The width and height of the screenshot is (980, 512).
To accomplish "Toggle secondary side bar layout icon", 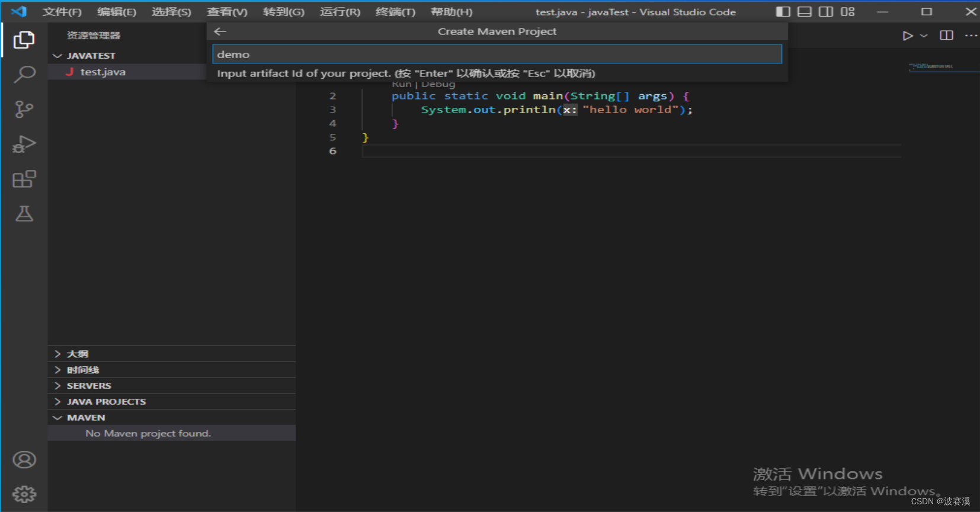I will (825, 11).
